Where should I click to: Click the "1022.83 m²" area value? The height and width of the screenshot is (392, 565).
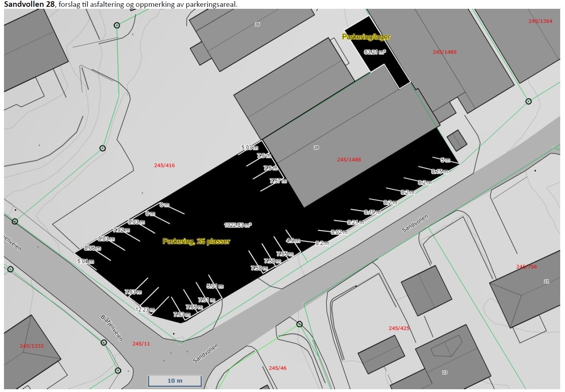pos(238,225)
